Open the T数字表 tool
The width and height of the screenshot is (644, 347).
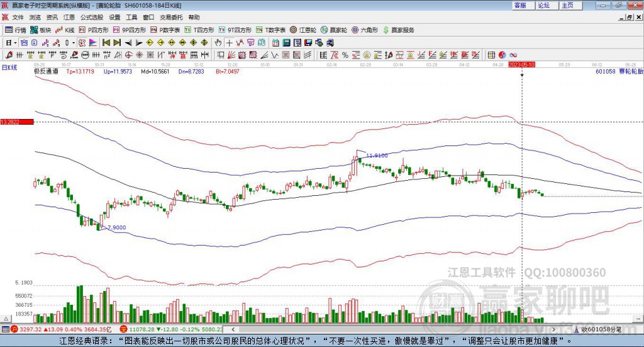coord(270,30)
